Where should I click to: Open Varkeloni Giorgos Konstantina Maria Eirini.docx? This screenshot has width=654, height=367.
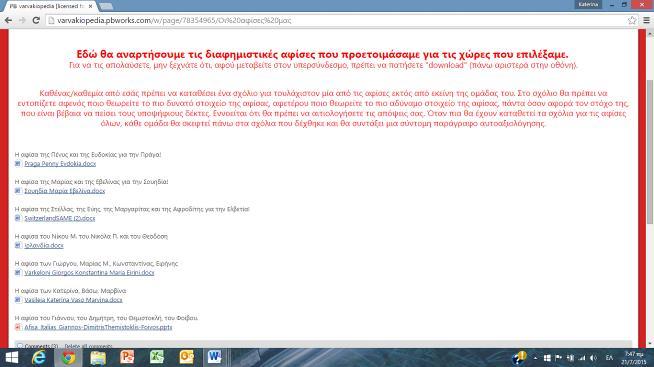pyautogui.click(x=89, y=273)
